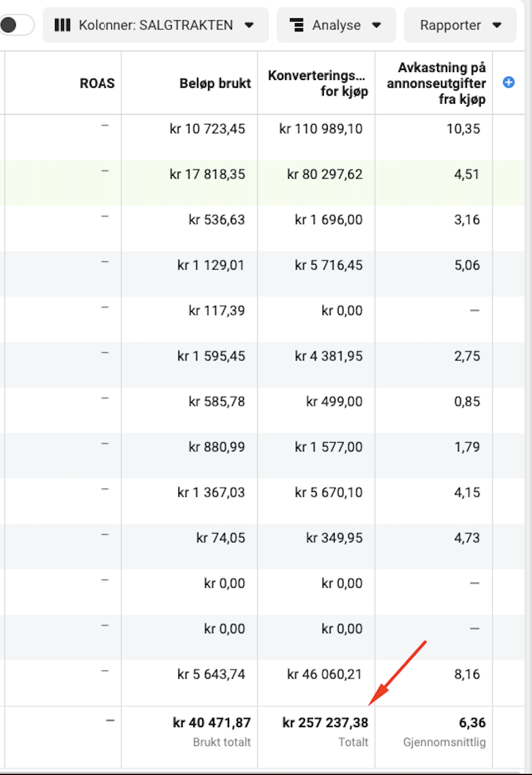Select the kr 46 060,21 conversion value
The width and height of the screenshot is (532, 775).
[324, 674]
